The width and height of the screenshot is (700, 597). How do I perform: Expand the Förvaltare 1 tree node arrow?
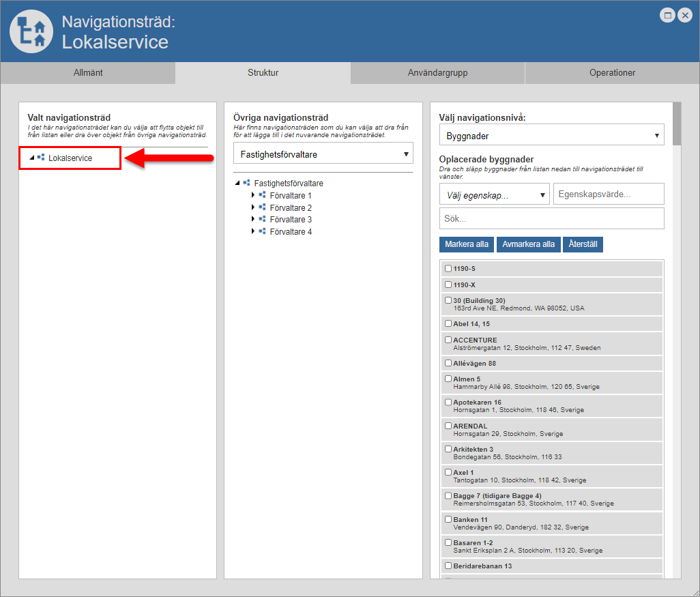[253, 195]
